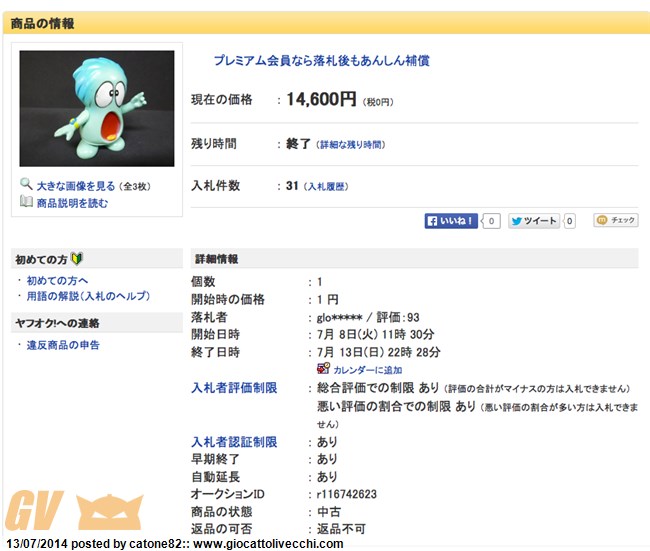
Task: Click the tweet count box
Action: coord(569,221)
